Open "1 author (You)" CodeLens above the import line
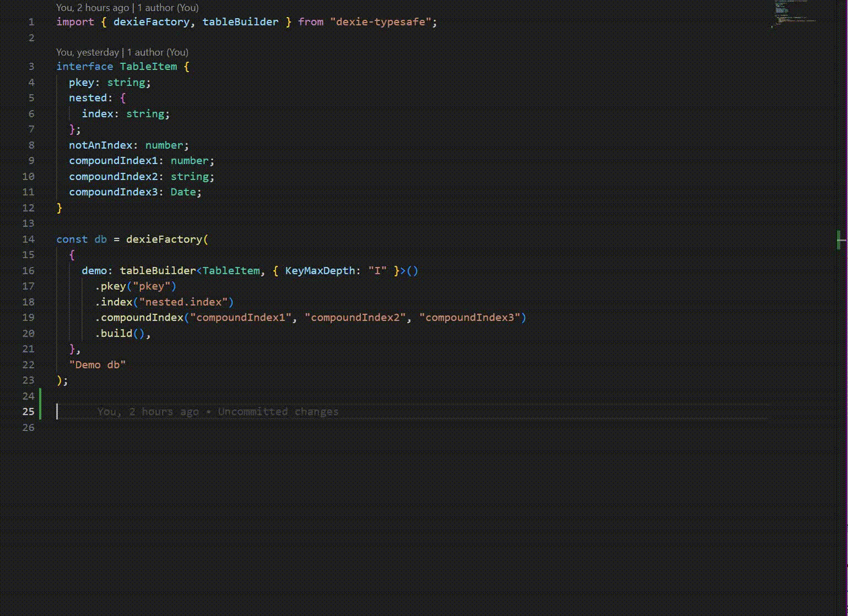This screenshot has height=616, width=848. pos(168,8)
